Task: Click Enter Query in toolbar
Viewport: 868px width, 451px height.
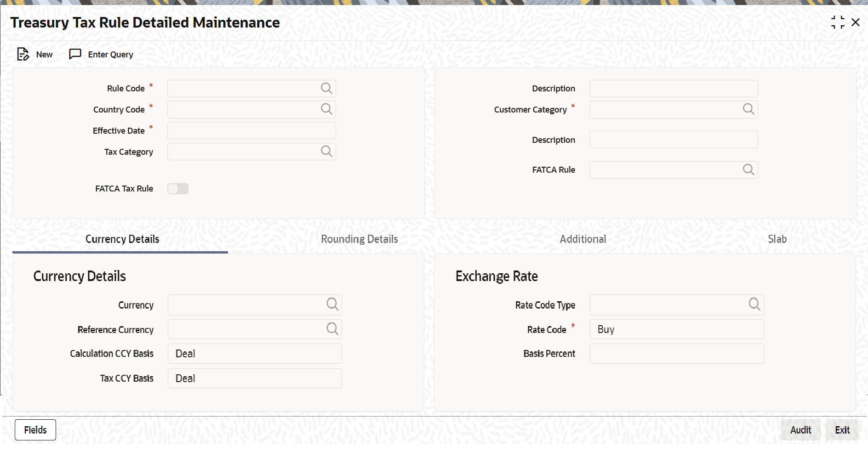Action: pyautogui.click(x=101, y=54)
